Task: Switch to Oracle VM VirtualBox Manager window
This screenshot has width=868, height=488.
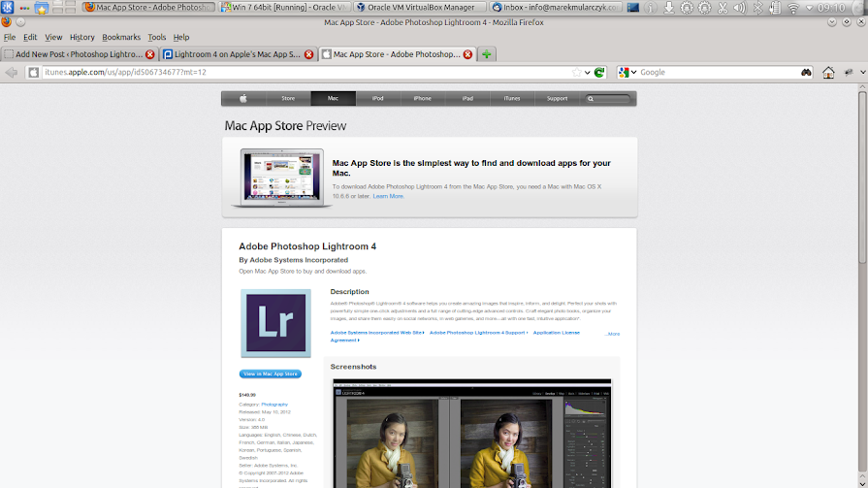Action: (420, 7)
